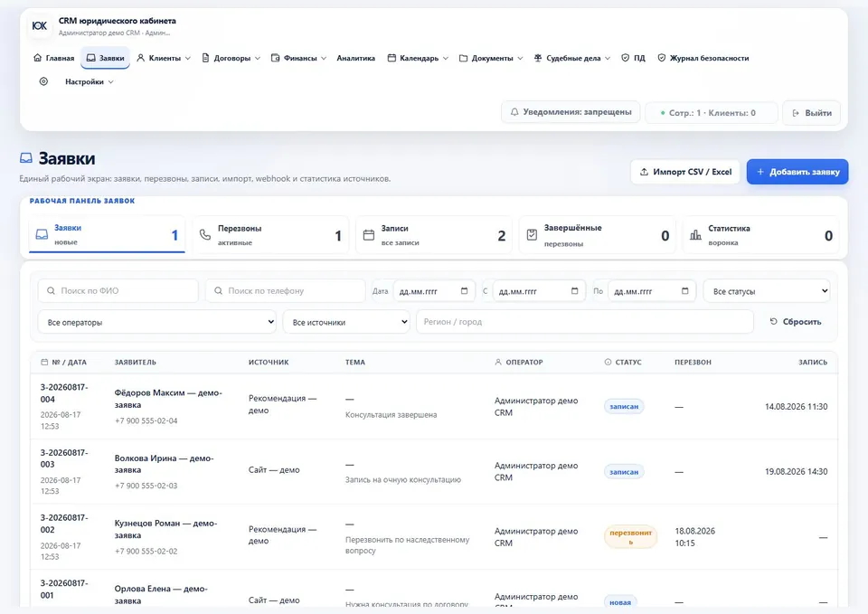Click applicant Кузнецов Роман — демо-заявка
Viewport: 868px width, 614px height.
(165, 529)
